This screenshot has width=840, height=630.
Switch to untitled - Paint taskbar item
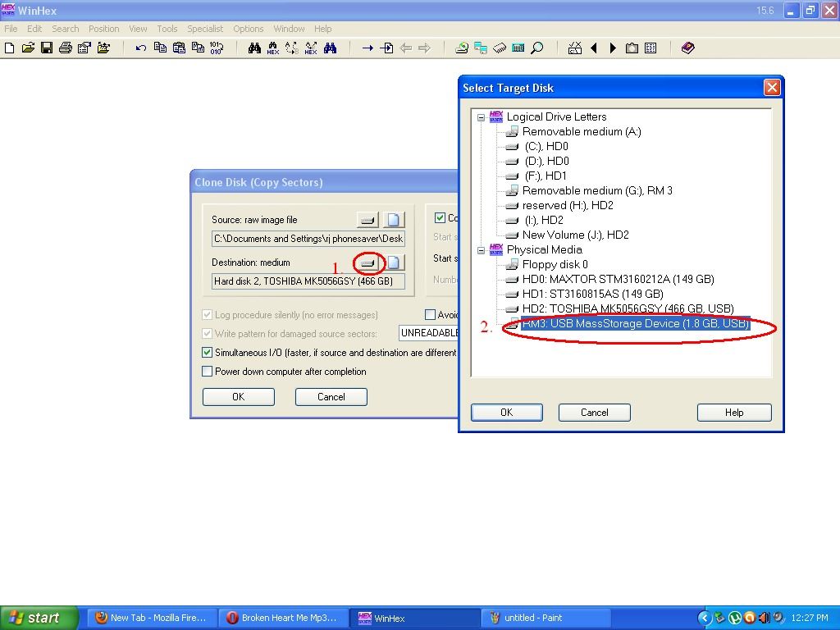click(x=546, y=618)
